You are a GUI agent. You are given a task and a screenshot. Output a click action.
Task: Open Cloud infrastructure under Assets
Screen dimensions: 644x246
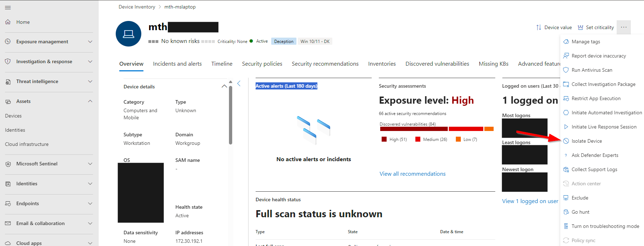click(27, 144)
